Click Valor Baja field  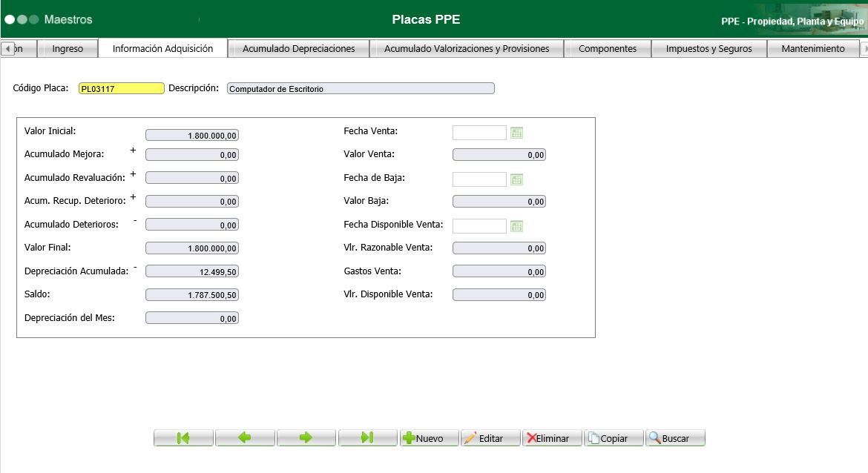coord(499,202)
